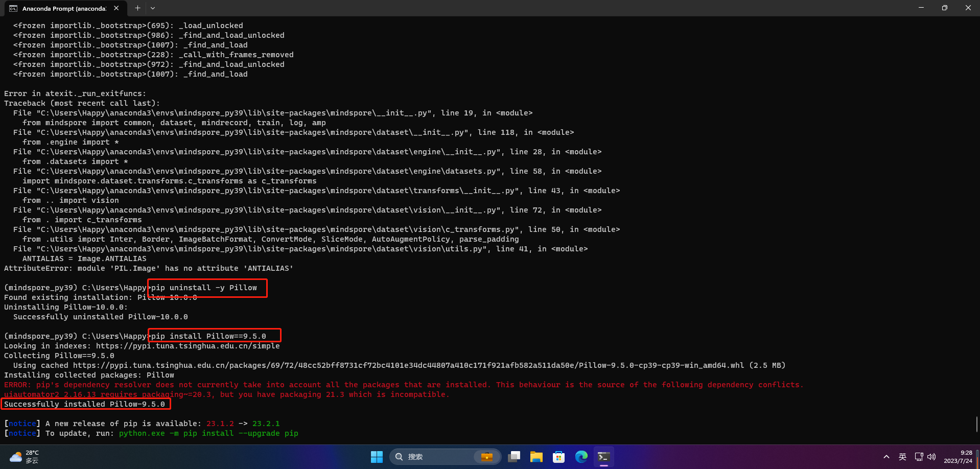The image size is (980, 469).
Task: Open File Explorer from taskbar
Action: pos(536,457)
